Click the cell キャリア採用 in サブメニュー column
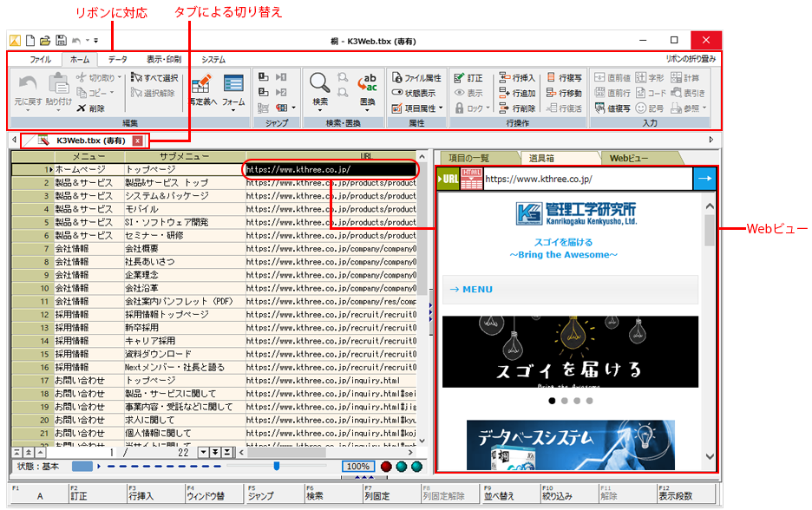The image size is (812, 510). (x=185, y=341)
